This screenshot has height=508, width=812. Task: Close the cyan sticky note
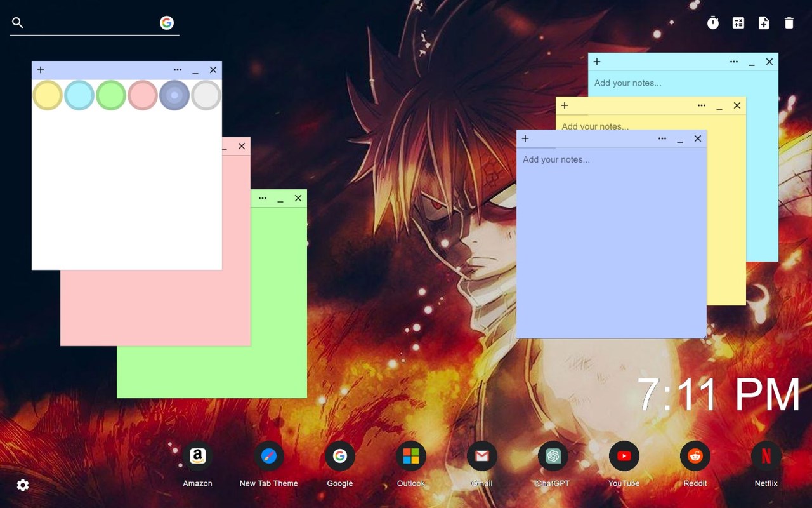point(769,62)
